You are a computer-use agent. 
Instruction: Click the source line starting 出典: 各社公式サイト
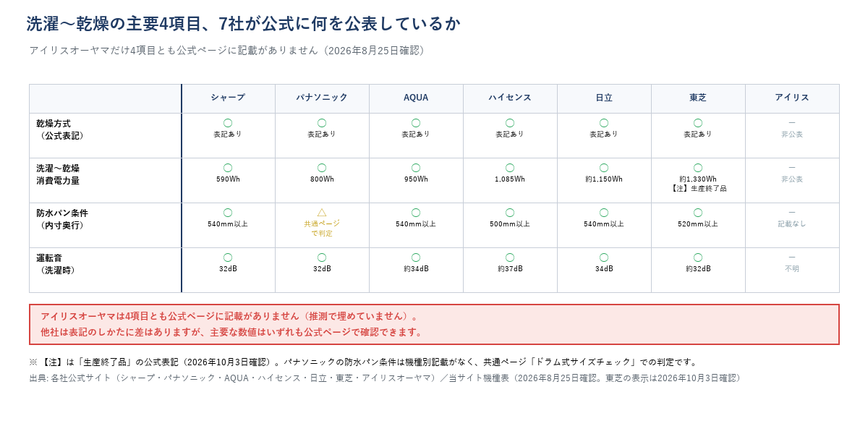[x=386, y=378]
